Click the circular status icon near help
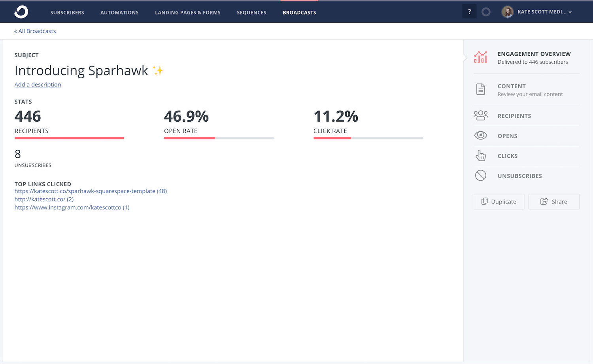Viewport: 593px width, 364px height. [x=486, y=12]
